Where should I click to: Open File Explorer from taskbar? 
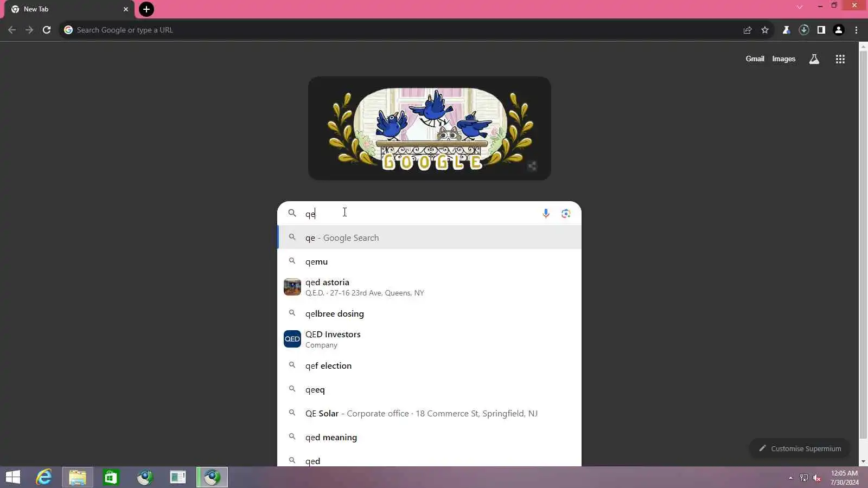[x=78, y=477]
